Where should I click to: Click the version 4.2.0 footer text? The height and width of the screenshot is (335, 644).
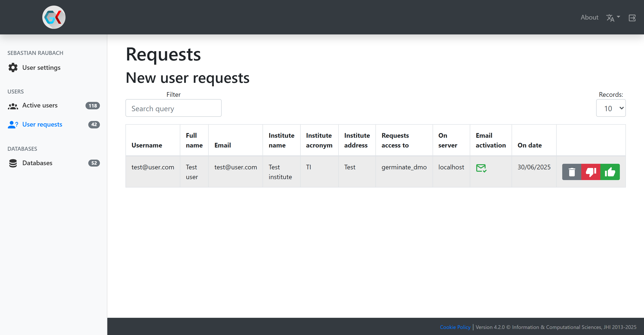490,327
